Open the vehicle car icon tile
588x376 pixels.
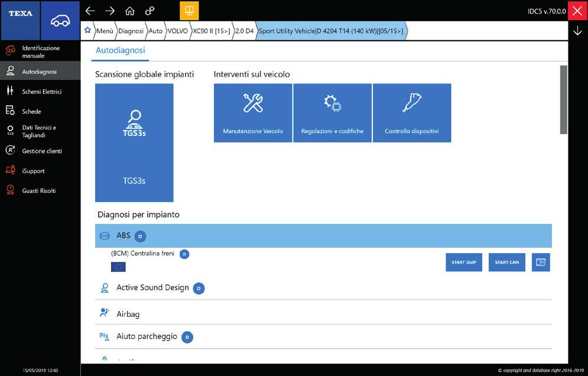click(60, 20)
